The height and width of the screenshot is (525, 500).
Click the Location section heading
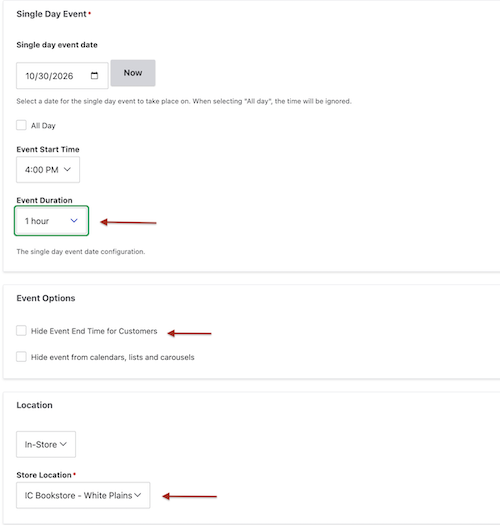(34, 405)
